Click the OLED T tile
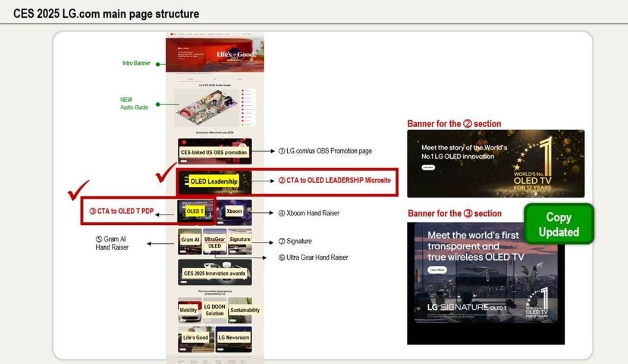The width and height of the screenshot is (628, 364). point(195,211)
